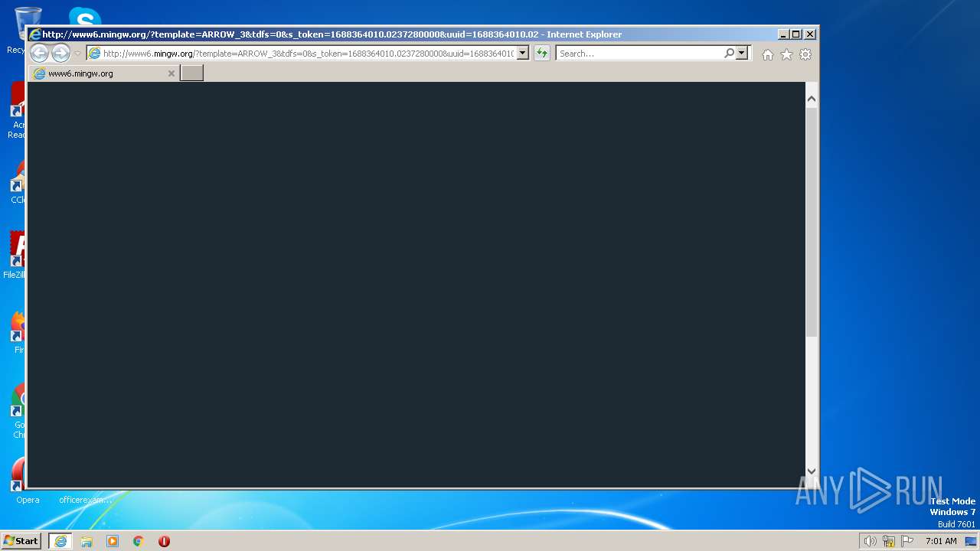
Task: Select the Google Chrome desktop shortcut
Action: pyautogui.click(x=19, y=412)
